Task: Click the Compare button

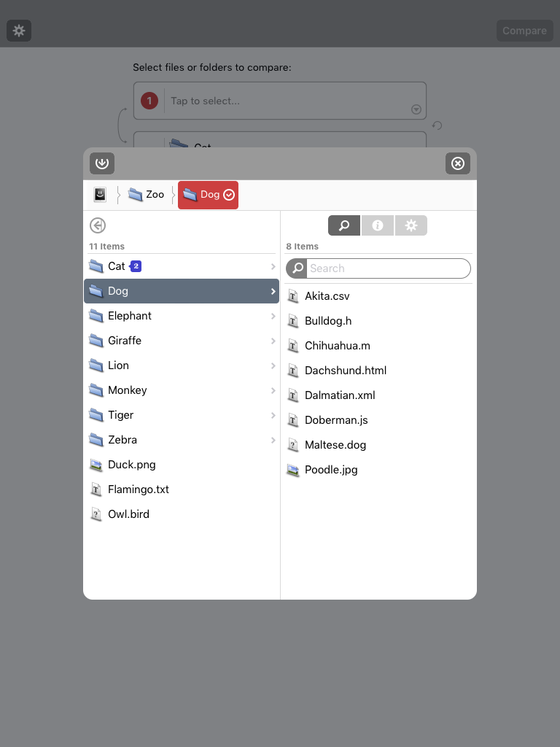Action: pos(524,31)
